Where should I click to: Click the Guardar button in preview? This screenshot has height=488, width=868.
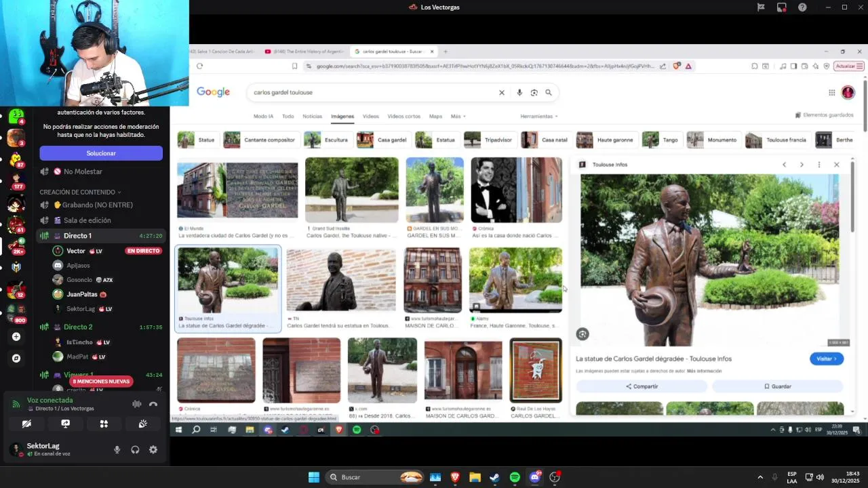[777, 386]
